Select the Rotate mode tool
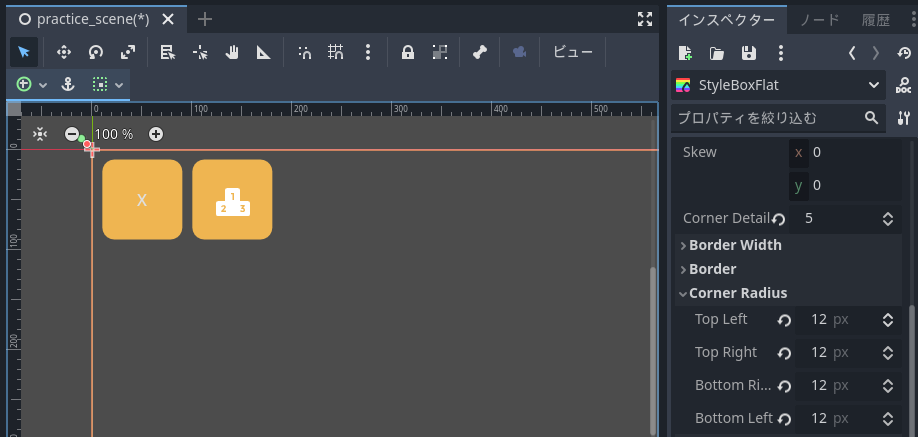This screenshot has width=918, height=437. (96, 53)
